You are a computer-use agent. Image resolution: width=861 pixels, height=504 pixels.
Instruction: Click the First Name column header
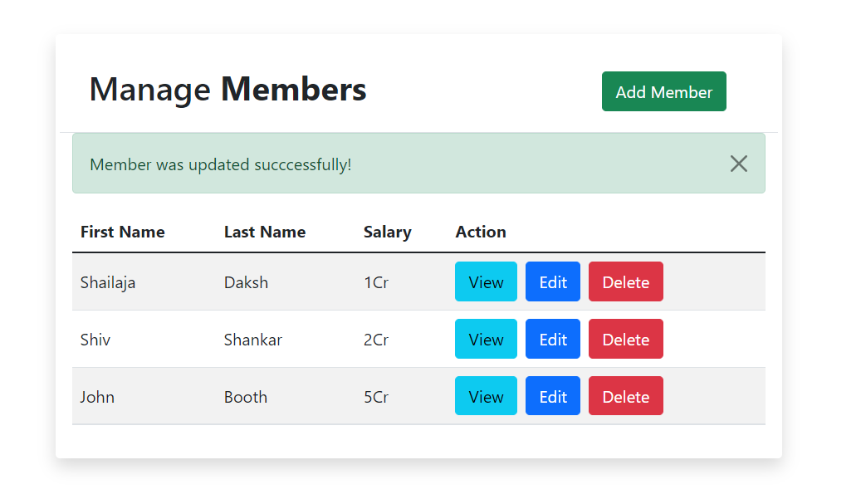tap(122, 232)
